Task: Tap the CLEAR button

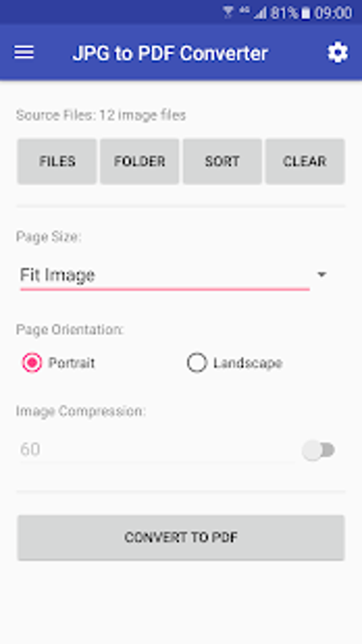Action: pyautogui.click(x=305, y=162)
